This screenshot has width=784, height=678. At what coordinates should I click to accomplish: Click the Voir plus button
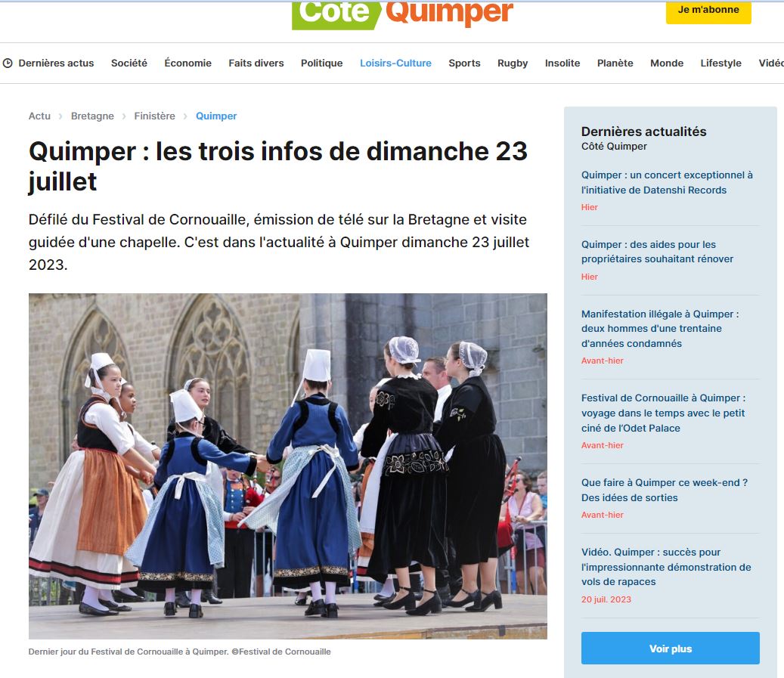670,649
